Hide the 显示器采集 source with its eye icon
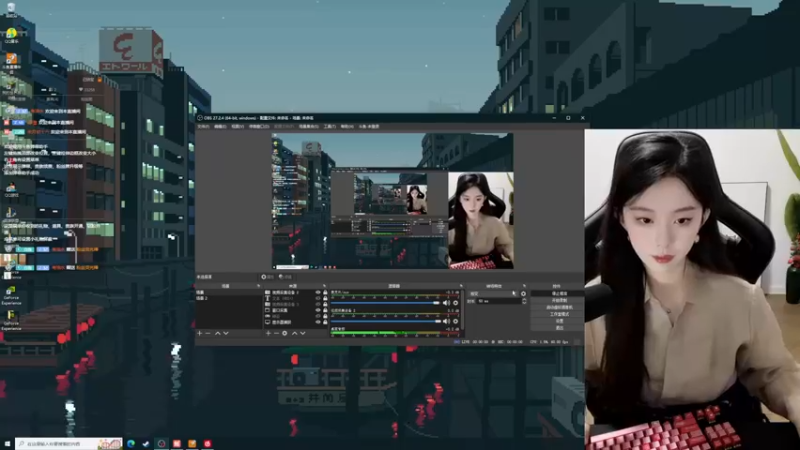800x450 pixels. pyautogui.click(x=318, y=322)
